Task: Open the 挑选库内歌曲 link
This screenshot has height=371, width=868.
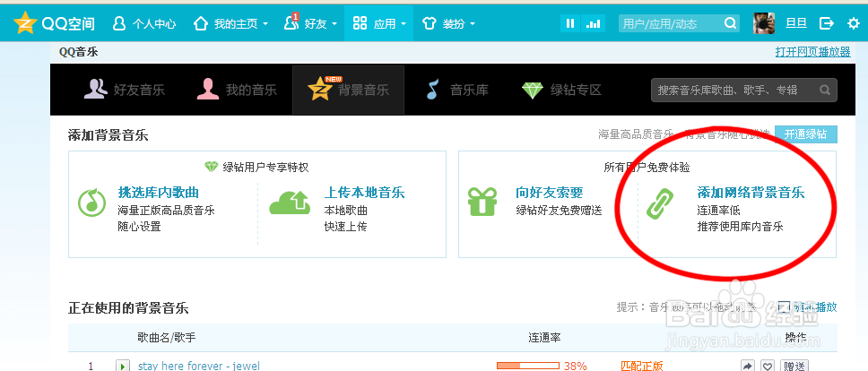Action: pos(159,193)
